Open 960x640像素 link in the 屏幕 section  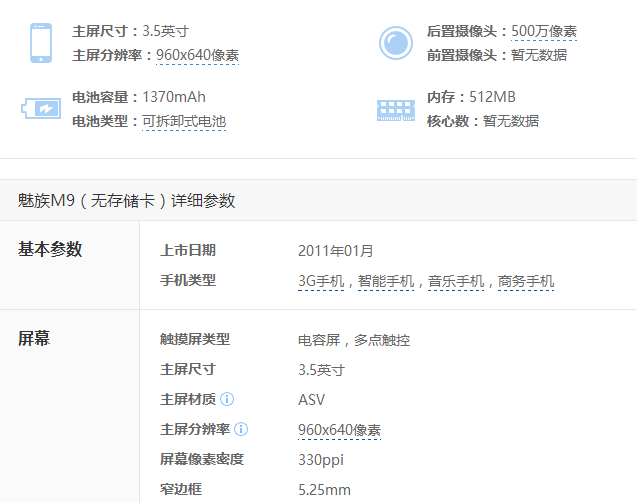point(340,430)
